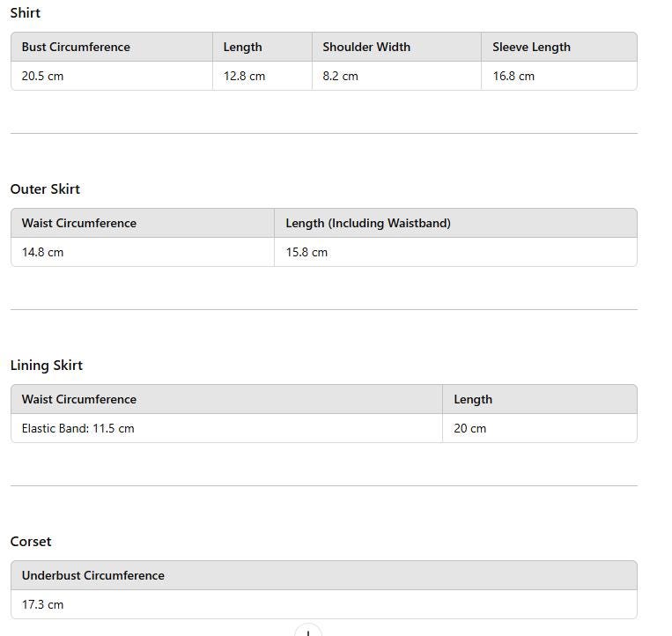
Task: Click the 14.8 cm waist value
Action: point(43,253)
